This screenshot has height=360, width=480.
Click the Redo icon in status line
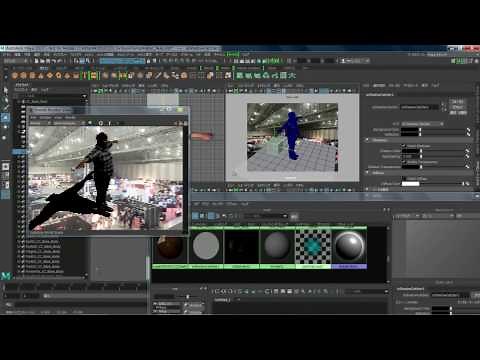[60, 61]
